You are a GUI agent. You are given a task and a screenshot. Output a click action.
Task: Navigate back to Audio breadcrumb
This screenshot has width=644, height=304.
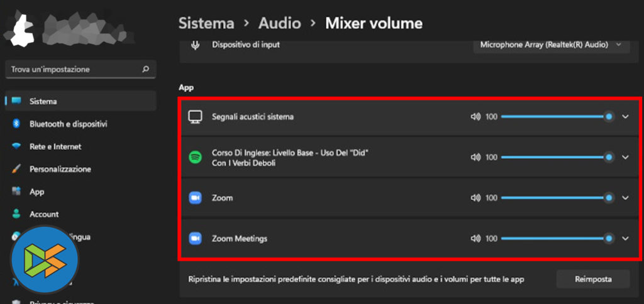pyautogui.click(x=280, y=23)
